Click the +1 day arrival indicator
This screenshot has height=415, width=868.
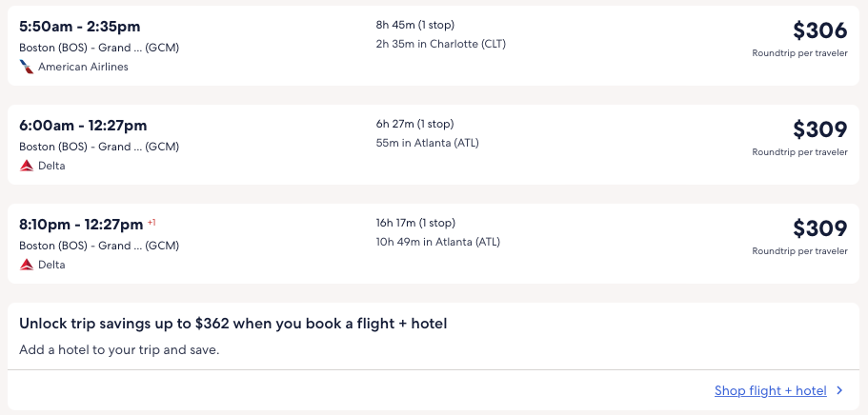tap(151, 223)
